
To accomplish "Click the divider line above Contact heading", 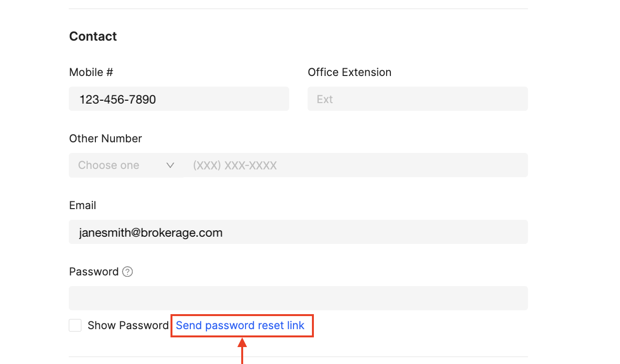I will click(x=298, y=9).
